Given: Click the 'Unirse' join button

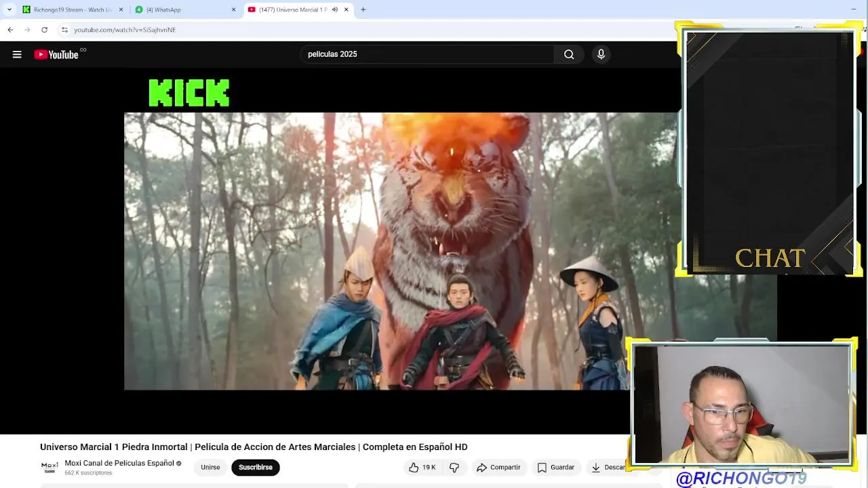Looking at the screenshot, I should pos(210,467).
